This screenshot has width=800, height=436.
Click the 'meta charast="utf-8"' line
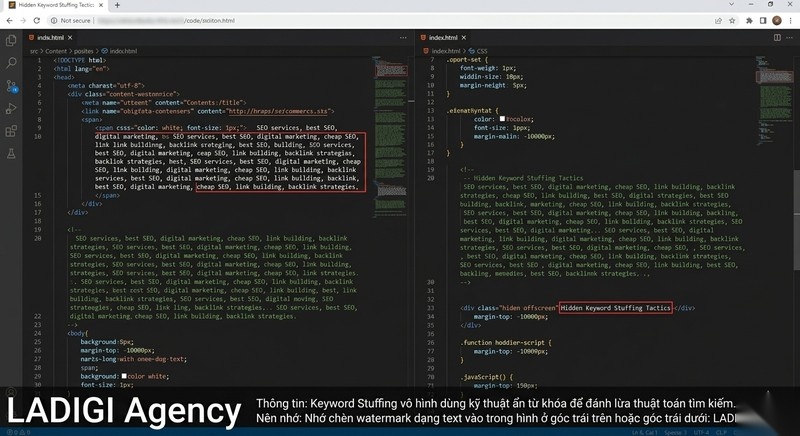tap(106, 86)
